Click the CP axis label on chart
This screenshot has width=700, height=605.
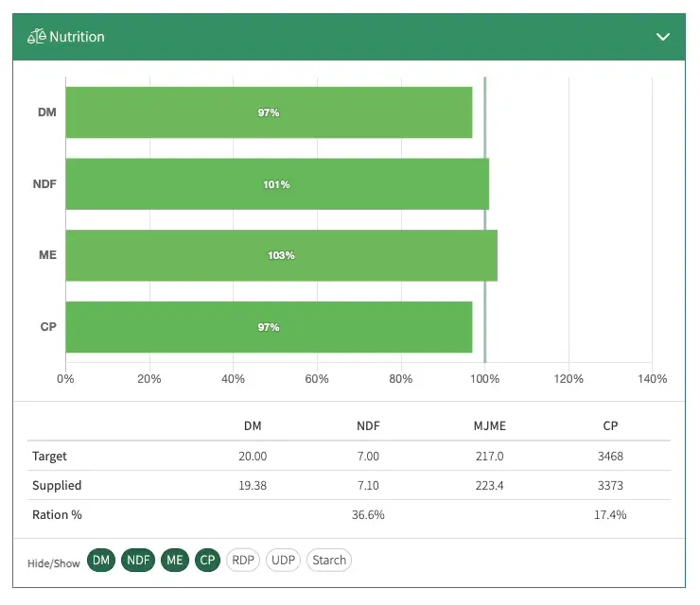48,326
